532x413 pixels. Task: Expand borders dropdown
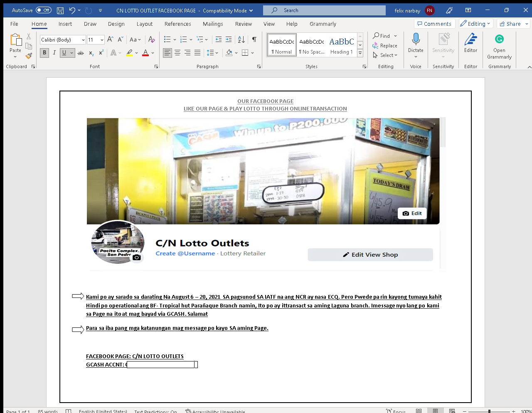pos(252,53)
